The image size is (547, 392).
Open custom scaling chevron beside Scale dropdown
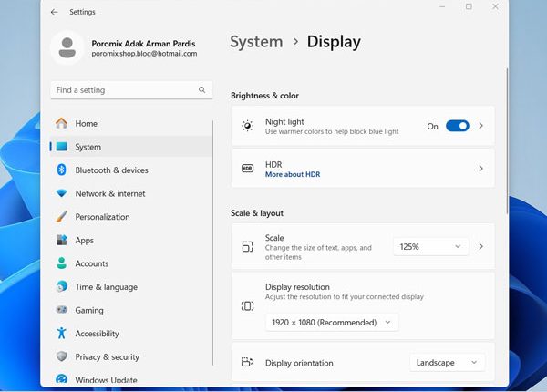[x=481, y=246]
